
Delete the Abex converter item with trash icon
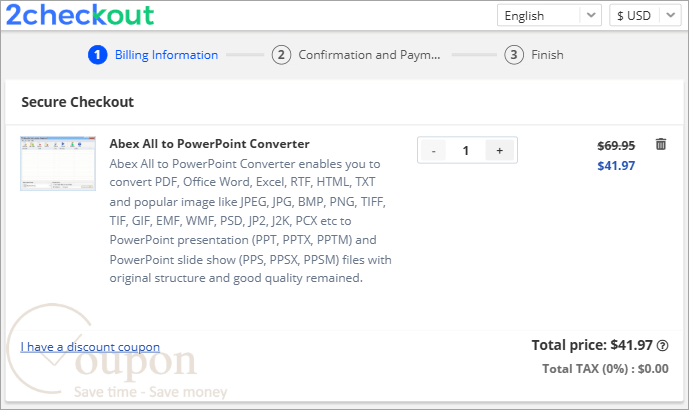[x=660, y=144]
